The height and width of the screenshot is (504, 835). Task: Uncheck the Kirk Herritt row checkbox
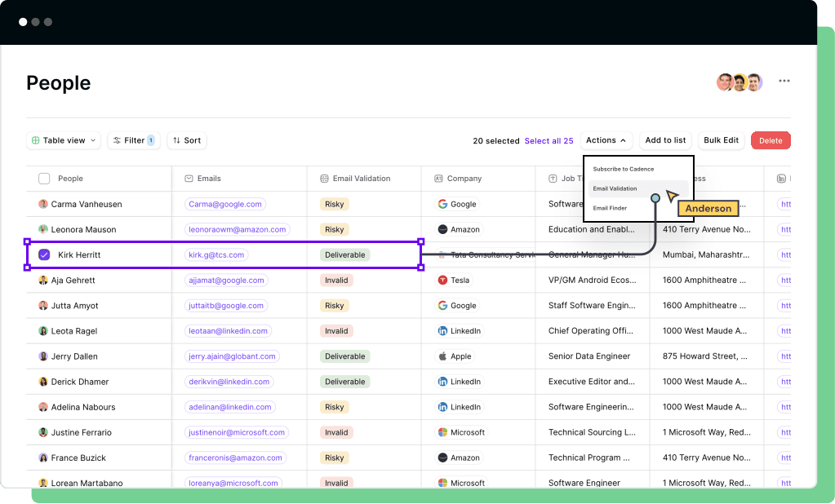coord(44,255)
